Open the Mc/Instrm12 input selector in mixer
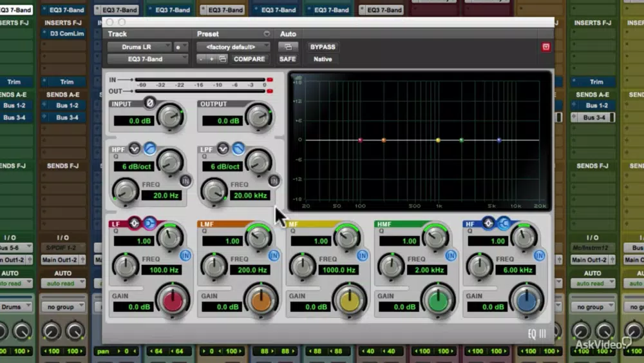 click(592, 248)
